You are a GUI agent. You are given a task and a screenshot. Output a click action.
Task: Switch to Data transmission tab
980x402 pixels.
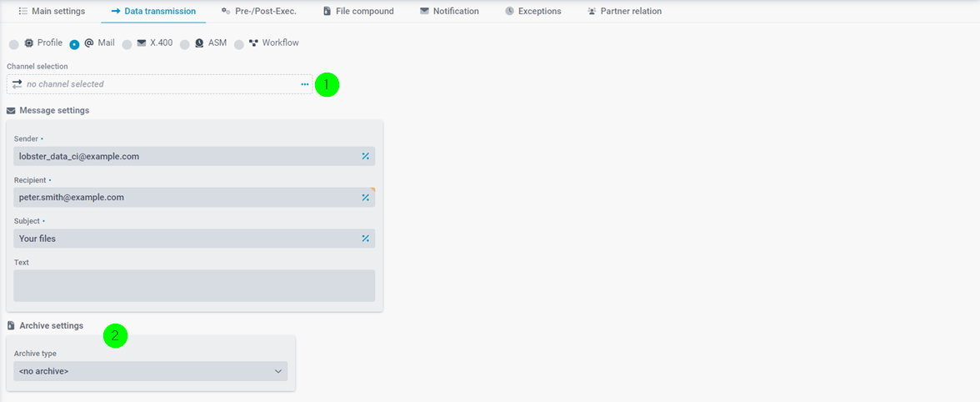[x=153, y=11]
